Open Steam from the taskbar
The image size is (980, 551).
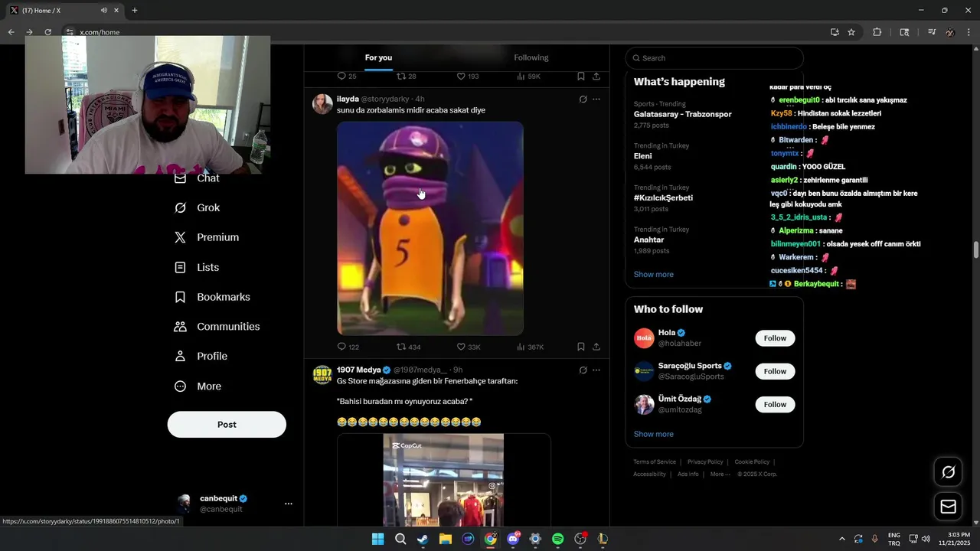pos(423,539)
